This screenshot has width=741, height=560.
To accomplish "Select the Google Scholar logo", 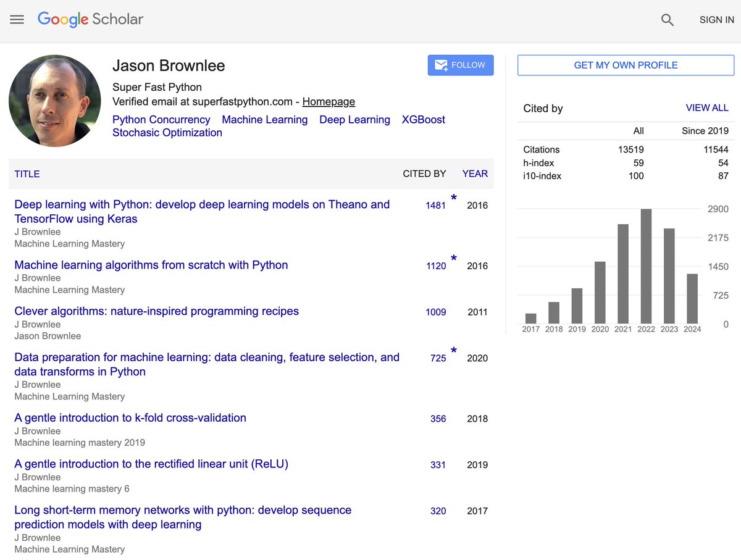I will coord(90,19).
